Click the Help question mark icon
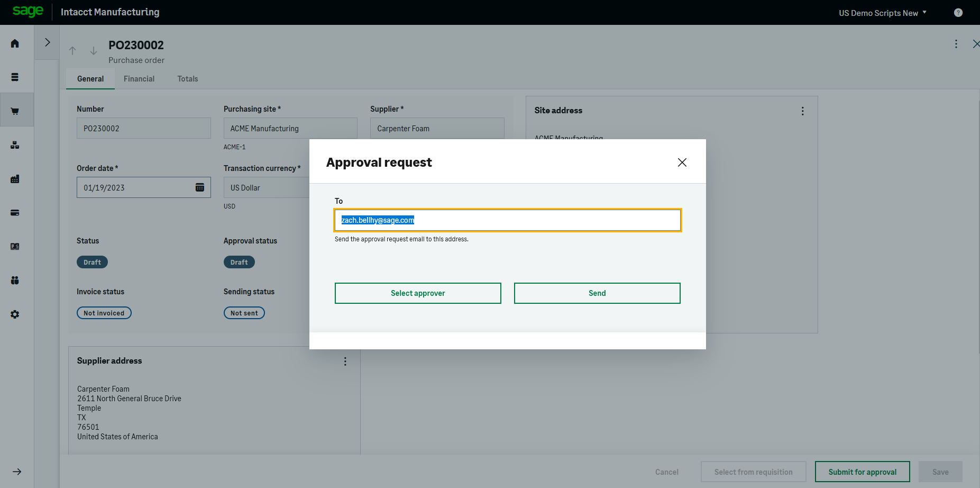The width and height of the screenshot is (980, 488). coord(958,12)
